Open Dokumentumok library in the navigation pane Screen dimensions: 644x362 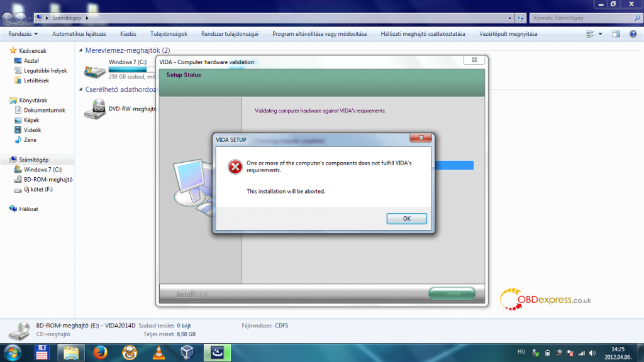40,110
